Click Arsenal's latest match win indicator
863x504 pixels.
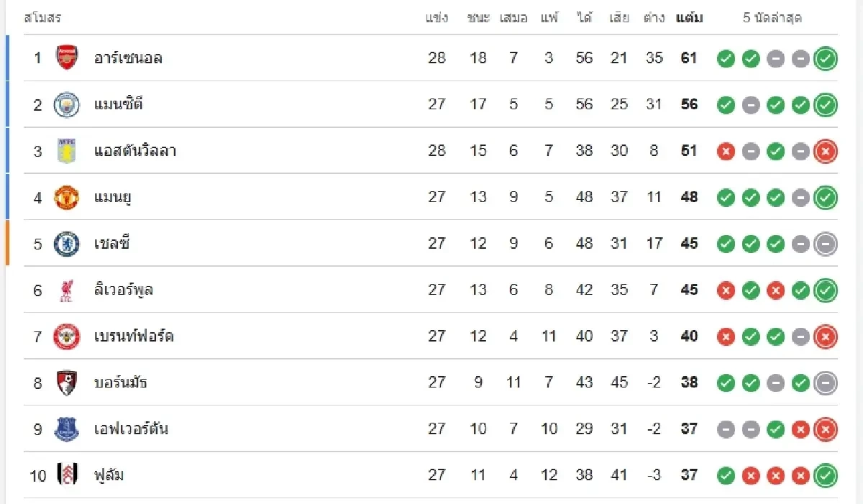tap(825, 59)
